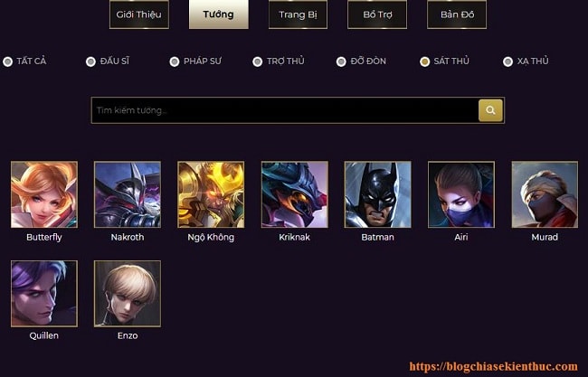
Task: Open the Trang Bị tab
Action: pyautogui.click(x=298, y=14)
